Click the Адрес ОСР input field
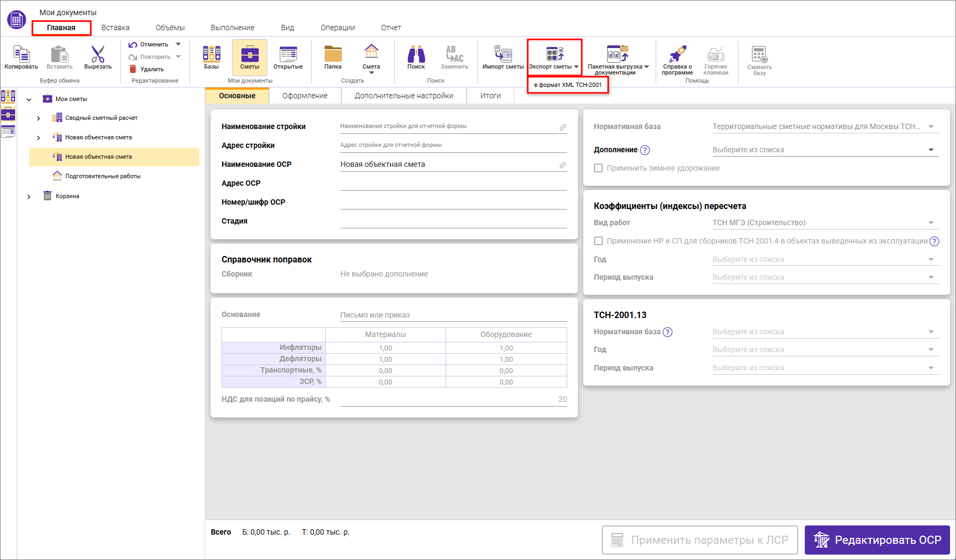Screen dimensions: 956x560 click(x=453, y=184)
